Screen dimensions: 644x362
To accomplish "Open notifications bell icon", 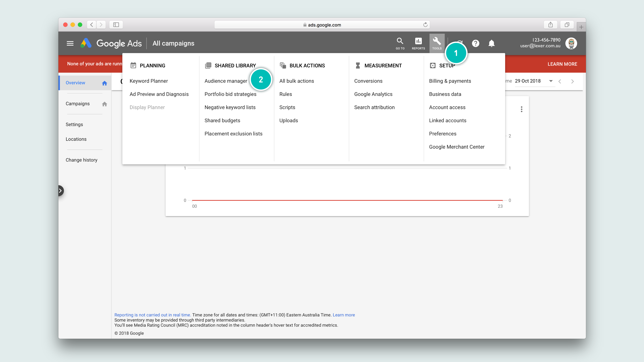I will [491, 43].
